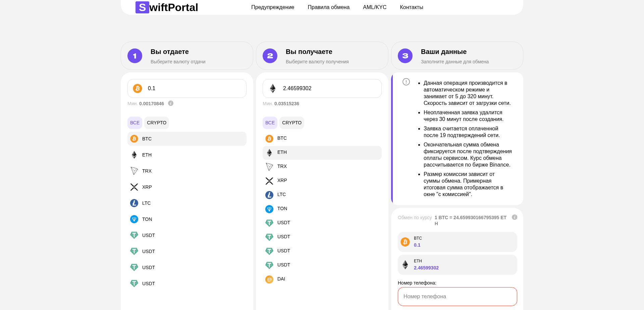Click the ETH icon in the receive list
The height and width of the screenshot is (310, 644).
pyautogui.click(x=269, y=153)
